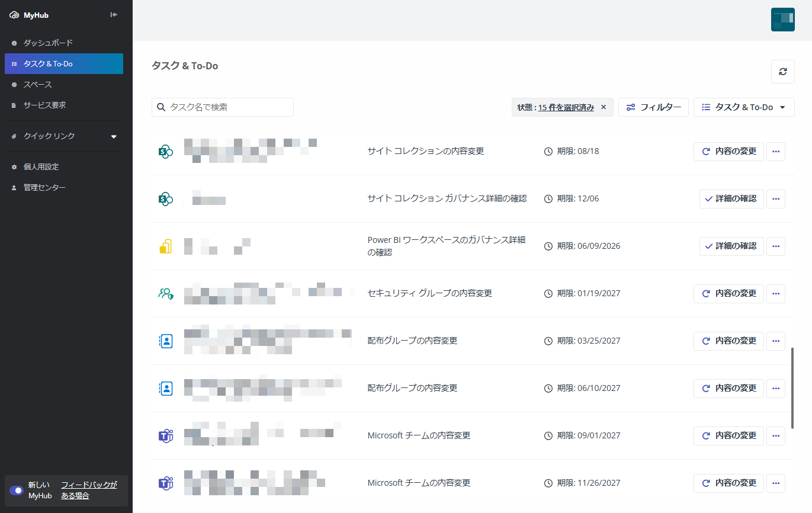Open 管理センター in the sidebar

tap(64, 188)
